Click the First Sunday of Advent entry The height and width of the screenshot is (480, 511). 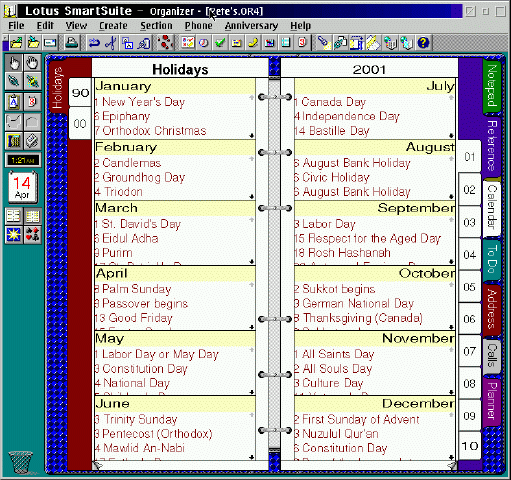pyautogui.click(x=357, y=419)
